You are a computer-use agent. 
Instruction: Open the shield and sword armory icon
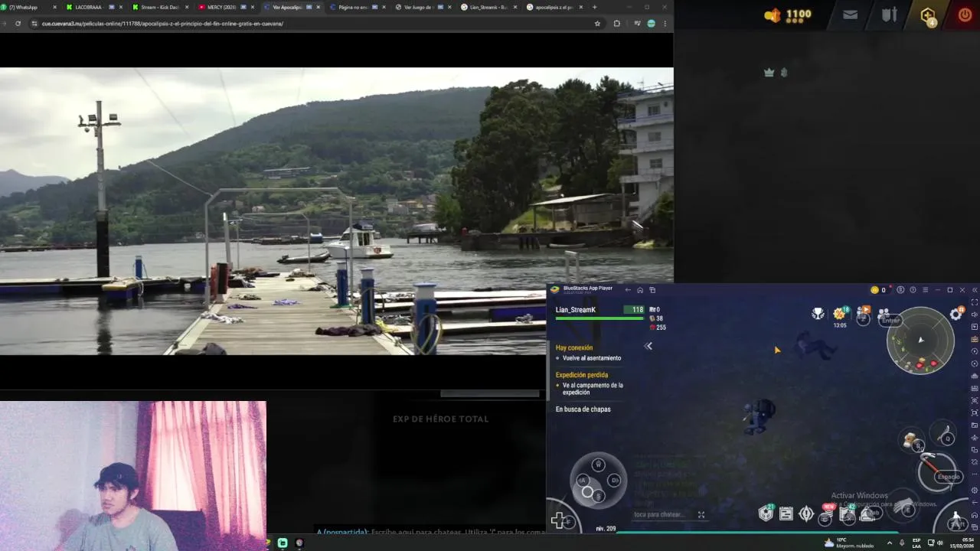[889, 15]
